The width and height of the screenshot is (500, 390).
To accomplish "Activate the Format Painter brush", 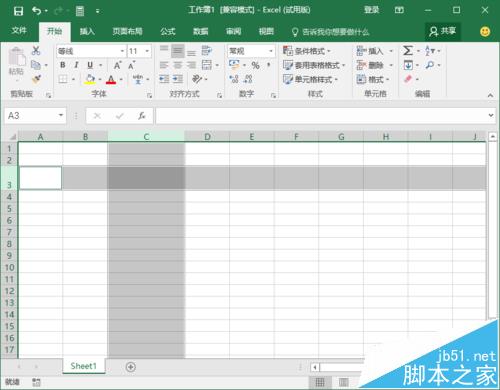I will (x=36, y=79).
